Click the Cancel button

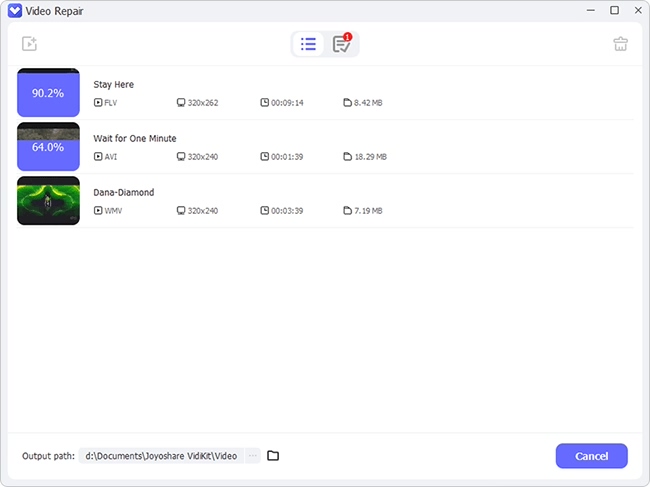(x=592, y=456)
